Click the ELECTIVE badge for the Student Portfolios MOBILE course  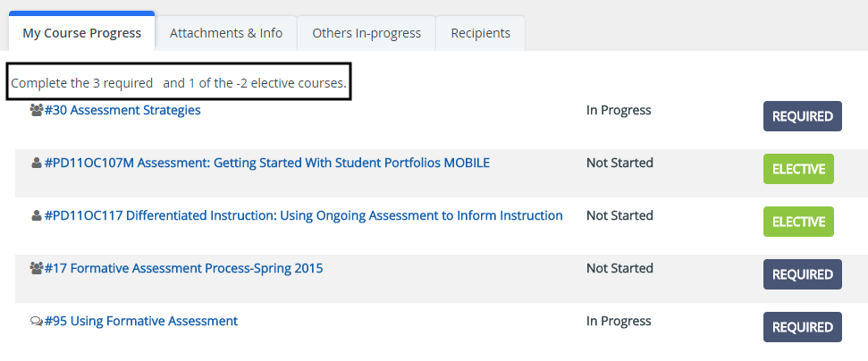click(x=798, y=169)
